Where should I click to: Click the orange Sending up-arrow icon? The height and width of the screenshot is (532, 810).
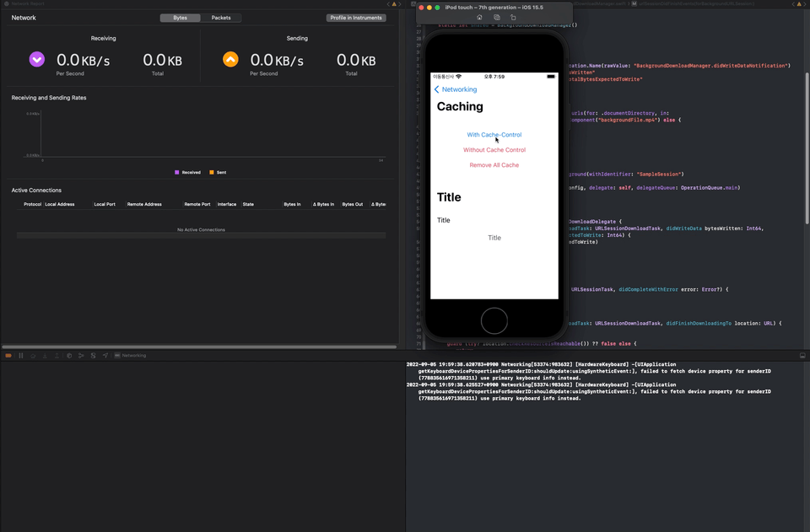(230, 59)
